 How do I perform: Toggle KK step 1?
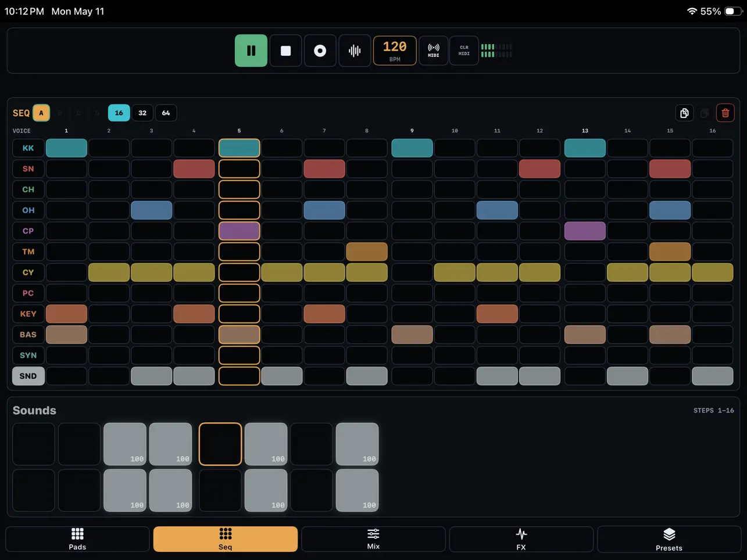66,148
